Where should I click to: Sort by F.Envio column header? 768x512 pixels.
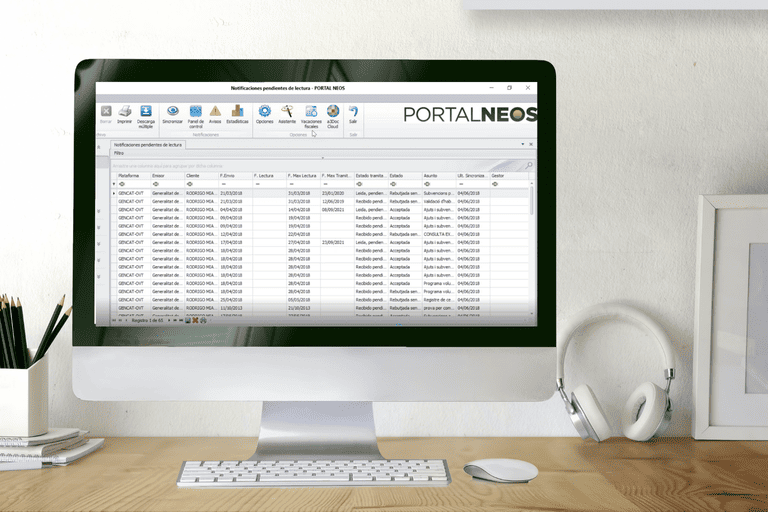point(235,175)
